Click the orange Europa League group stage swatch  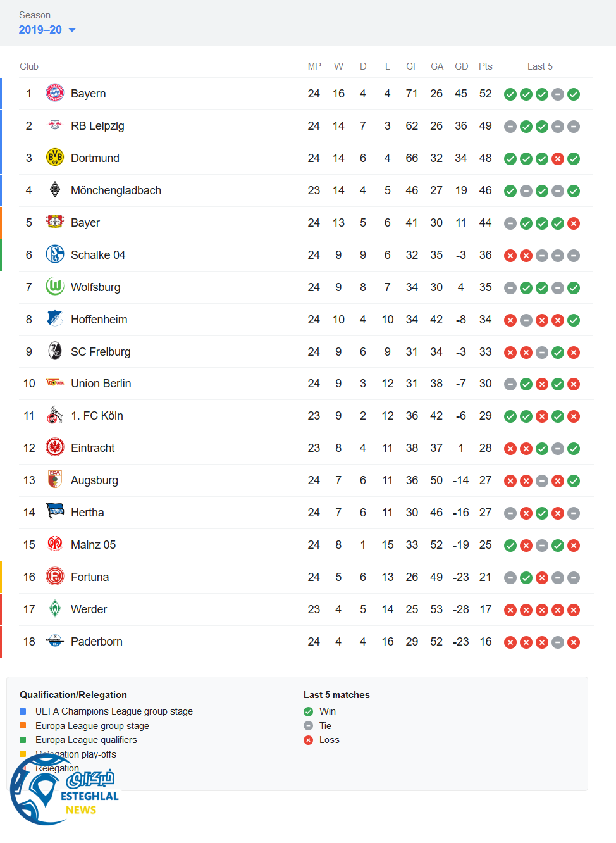pyautogui.click(x=23, y=726)
